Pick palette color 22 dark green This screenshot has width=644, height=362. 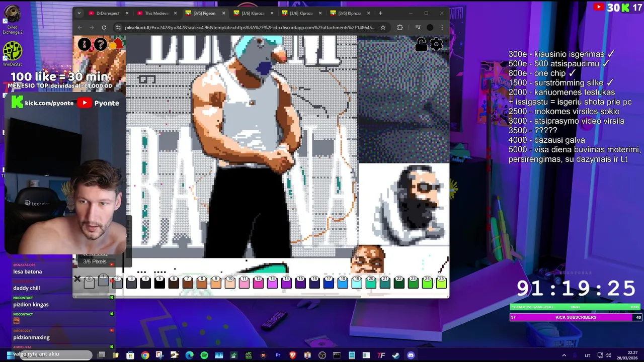pos(399,283)
